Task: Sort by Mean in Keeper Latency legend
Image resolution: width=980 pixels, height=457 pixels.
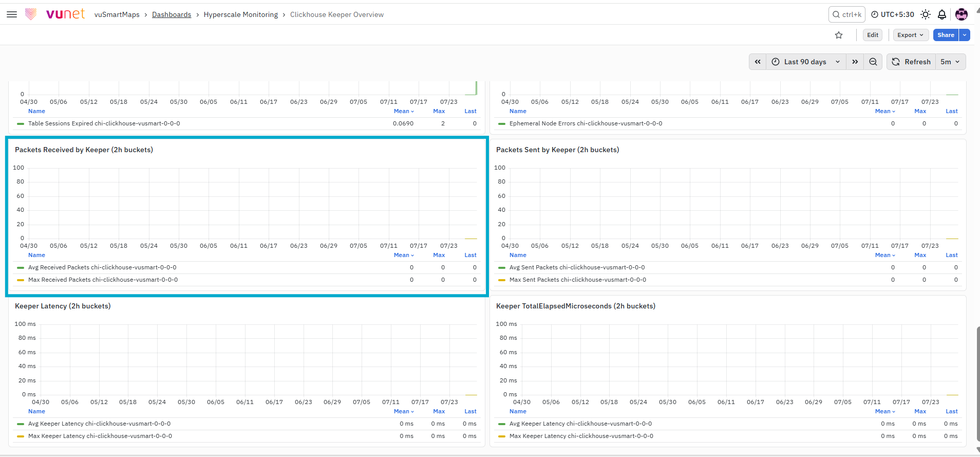Action: click(404, 411)
